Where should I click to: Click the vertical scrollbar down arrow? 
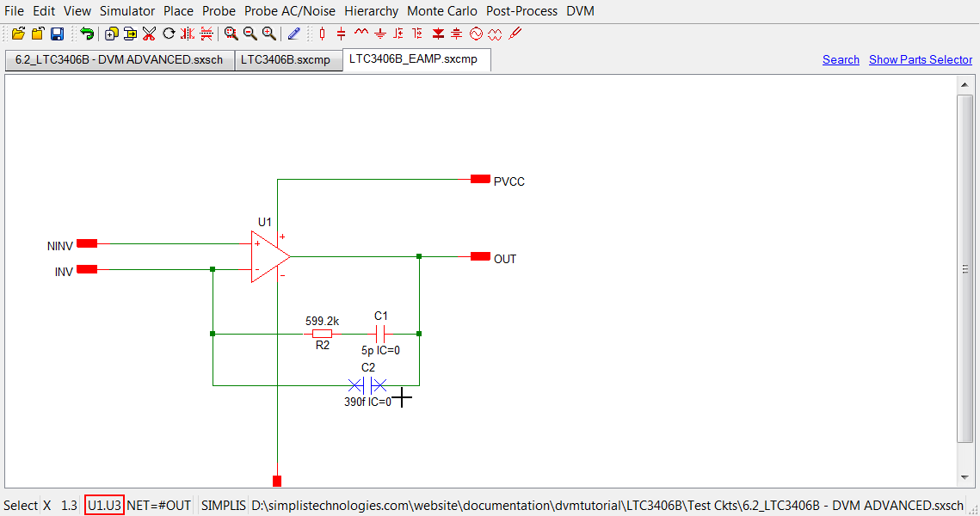(x=965, y=477)
